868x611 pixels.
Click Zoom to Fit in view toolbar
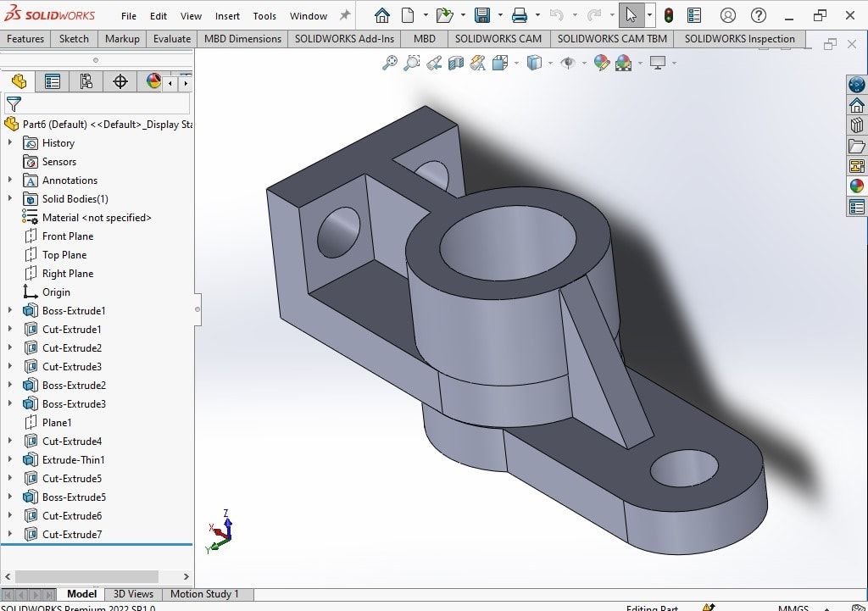pyautogui.click(x=390, y=63)
